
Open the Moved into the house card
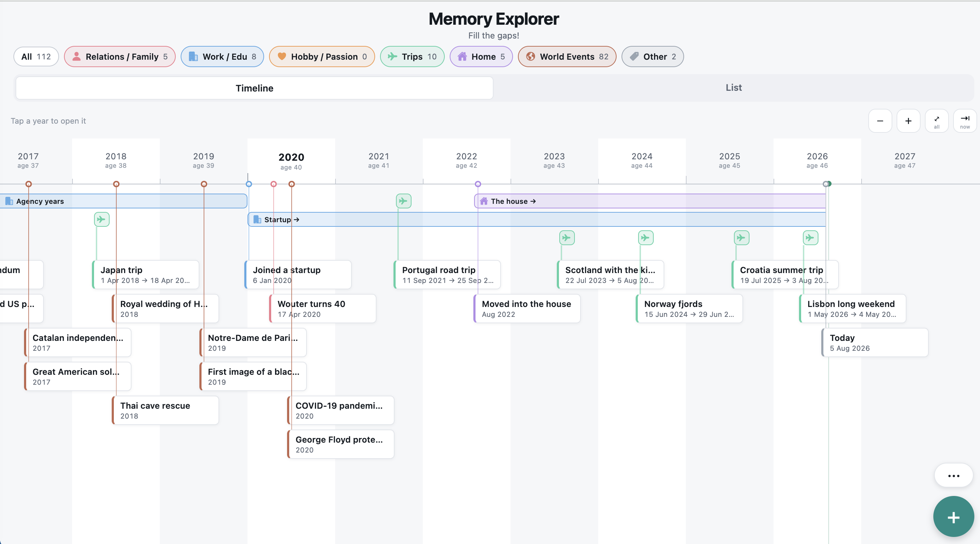click(x=527, y=309)
